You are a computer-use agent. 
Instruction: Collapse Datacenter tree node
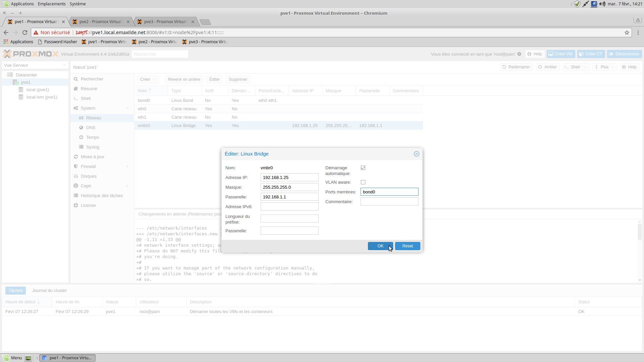click(x=5, y=75)
